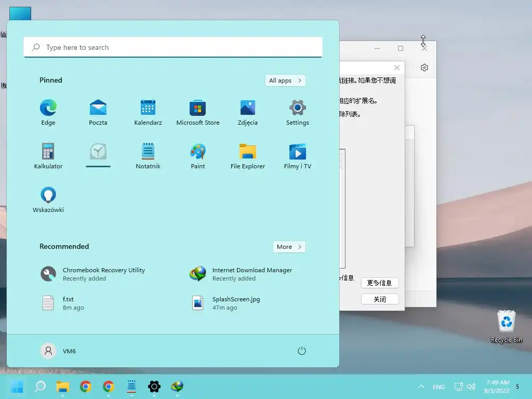
Task: Open the Notepad taskbar icon
Action: 131,387
